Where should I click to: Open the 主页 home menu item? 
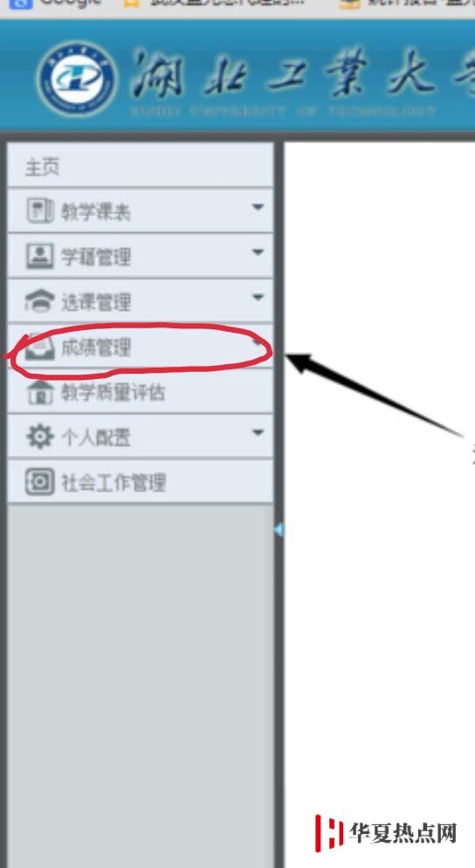pyautogui.click(x=141, y=166)
